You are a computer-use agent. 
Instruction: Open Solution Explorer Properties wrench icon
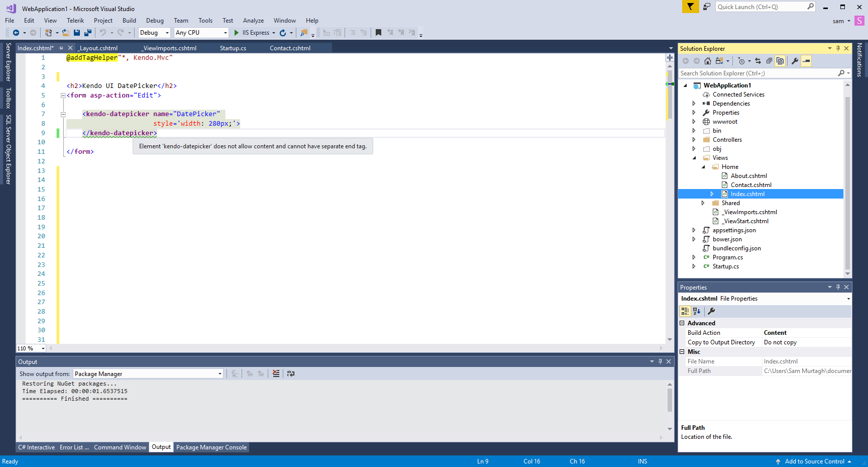(795, 61)
